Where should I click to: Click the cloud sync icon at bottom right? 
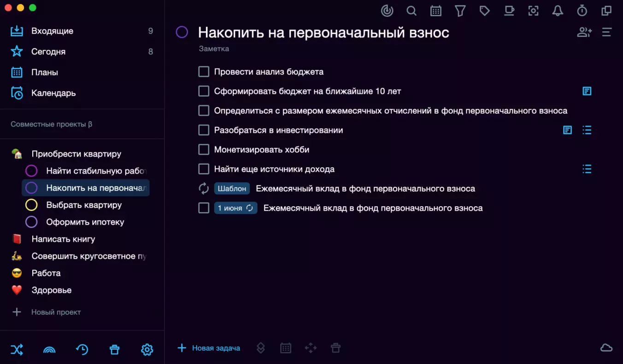tap(606, 348)
